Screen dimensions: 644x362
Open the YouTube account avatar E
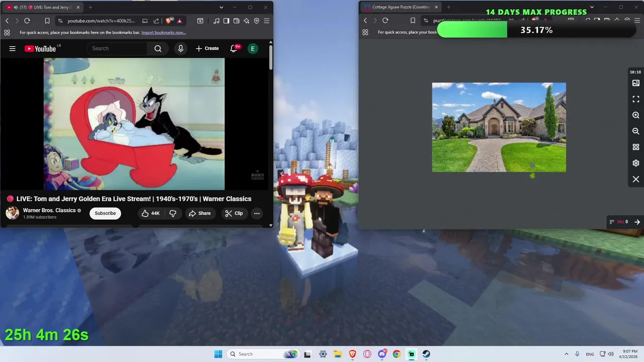(253, 49)
